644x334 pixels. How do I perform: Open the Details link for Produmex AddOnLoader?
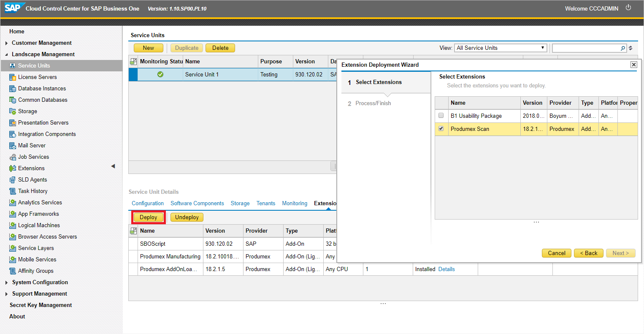point(446,269)
